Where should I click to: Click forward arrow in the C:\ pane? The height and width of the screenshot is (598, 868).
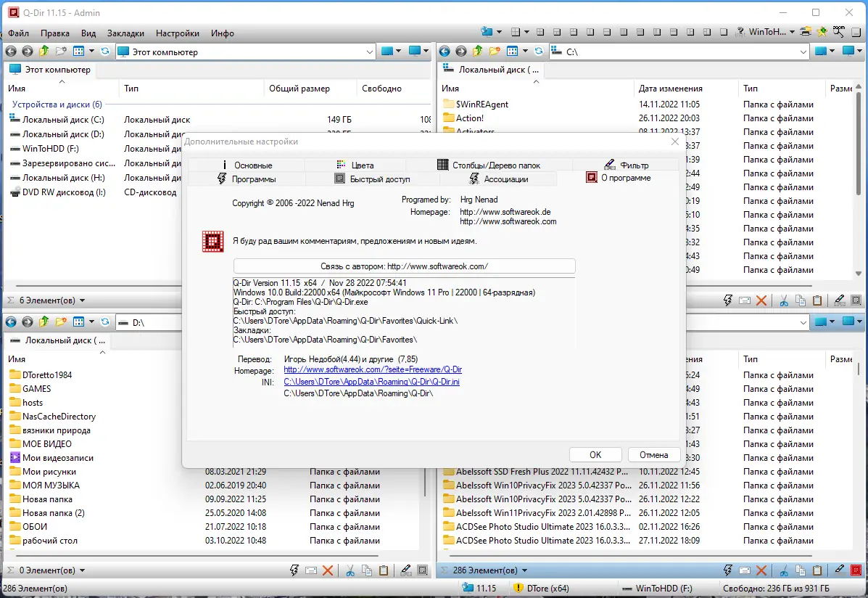[461, 52]
